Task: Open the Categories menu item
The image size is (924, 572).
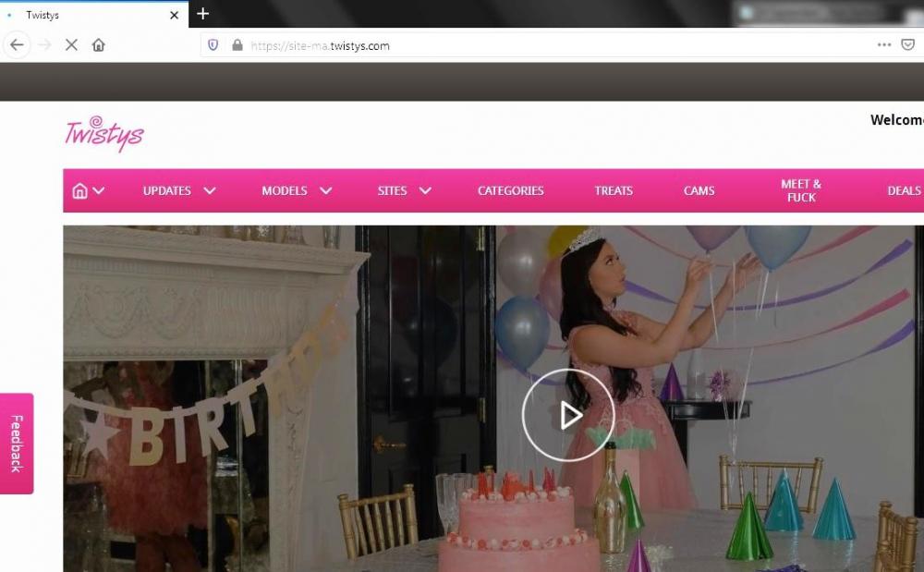Action: point(510,190)
